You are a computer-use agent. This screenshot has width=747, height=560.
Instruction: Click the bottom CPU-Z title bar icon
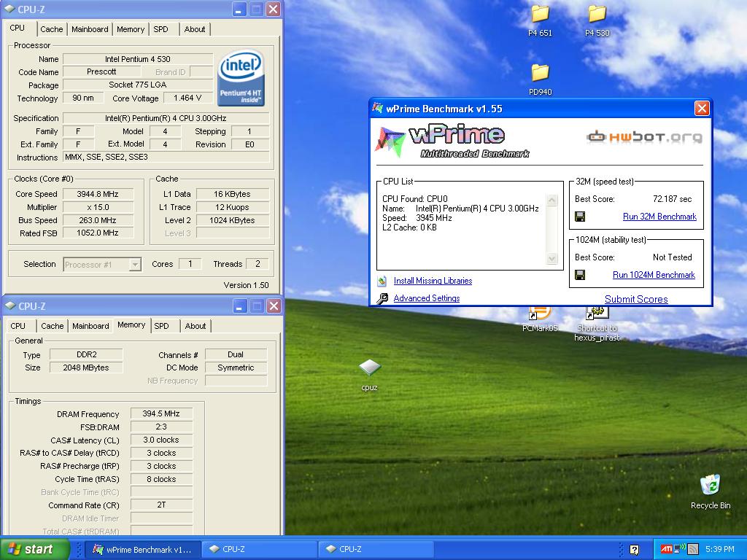(10, 306)
